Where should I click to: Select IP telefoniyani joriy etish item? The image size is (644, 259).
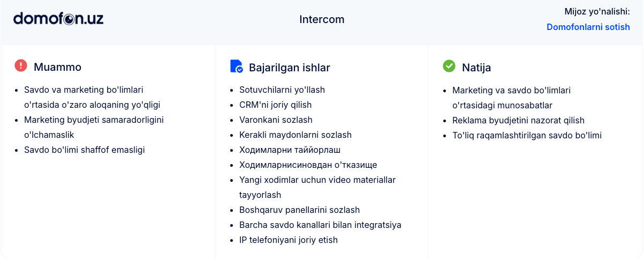288,240
